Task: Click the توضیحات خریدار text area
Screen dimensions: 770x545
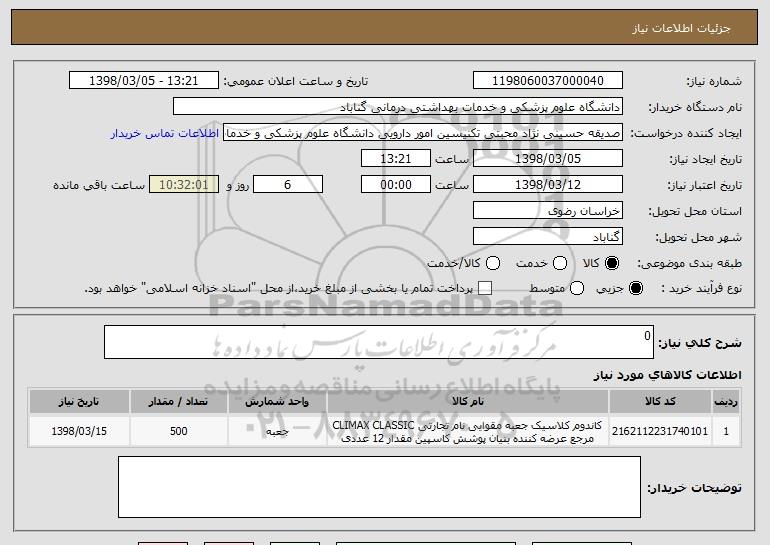Action: point(379,487)
